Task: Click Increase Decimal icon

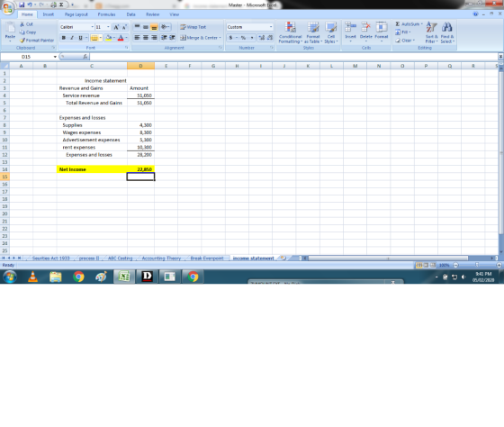Action: point(261,38)
